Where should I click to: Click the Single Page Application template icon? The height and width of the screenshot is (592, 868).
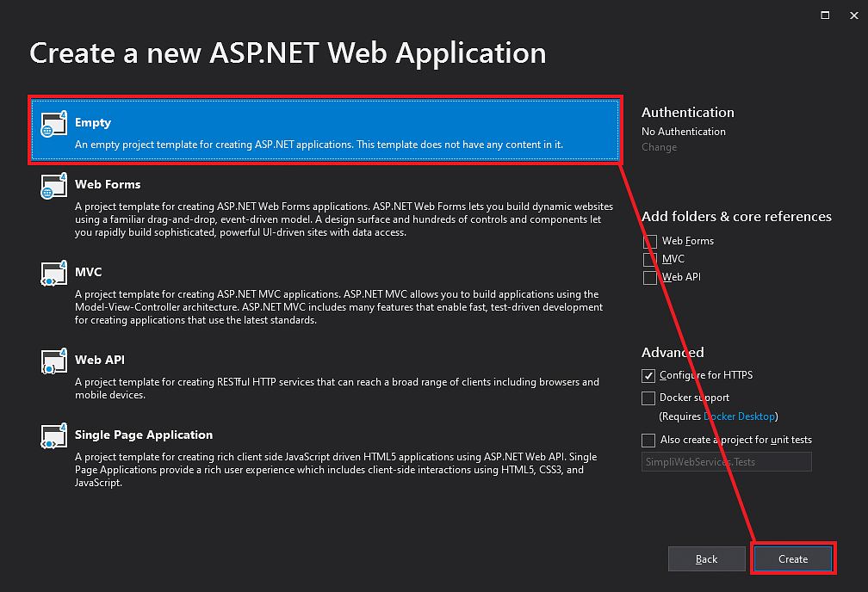[x=53, y=436]
